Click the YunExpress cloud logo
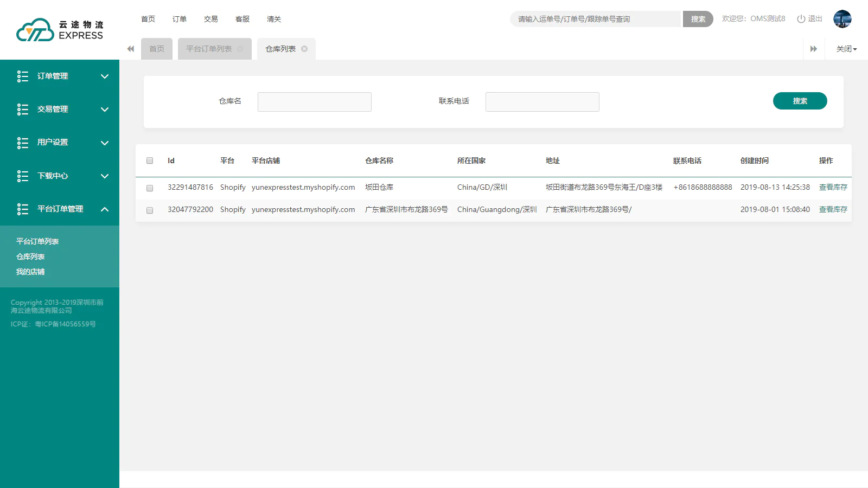This screenshot has width=868, height=488. click(35, 30)
